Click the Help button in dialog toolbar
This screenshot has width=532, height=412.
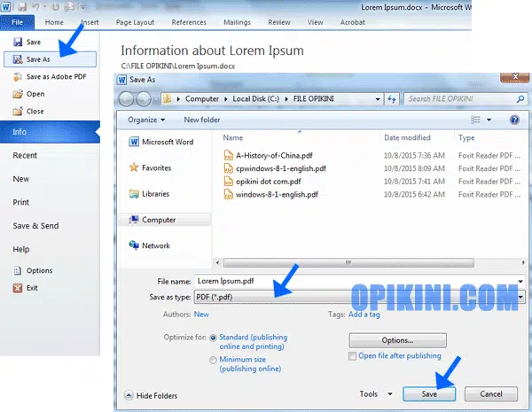coord(514,119)
